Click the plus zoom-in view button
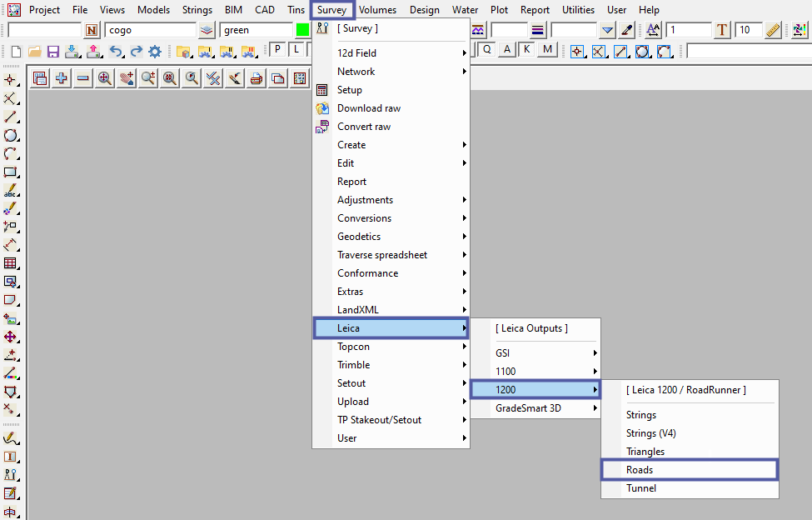812x520 pixels. (61, 78)
